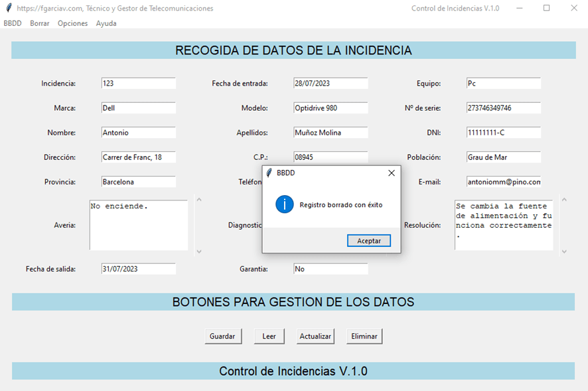Close the BBDD dialog with X
Screen dimensions: 588x391
coord(391,173)
